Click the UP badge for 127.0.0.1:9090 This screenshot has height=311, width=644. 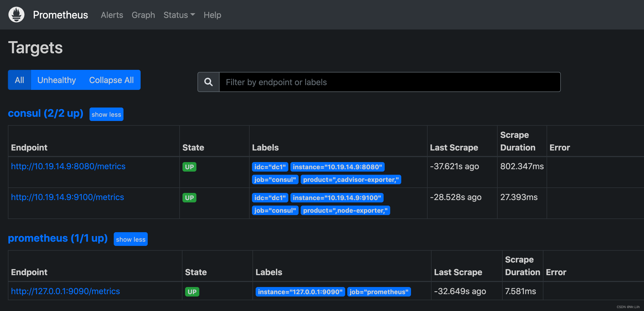[x=192, y=292]
